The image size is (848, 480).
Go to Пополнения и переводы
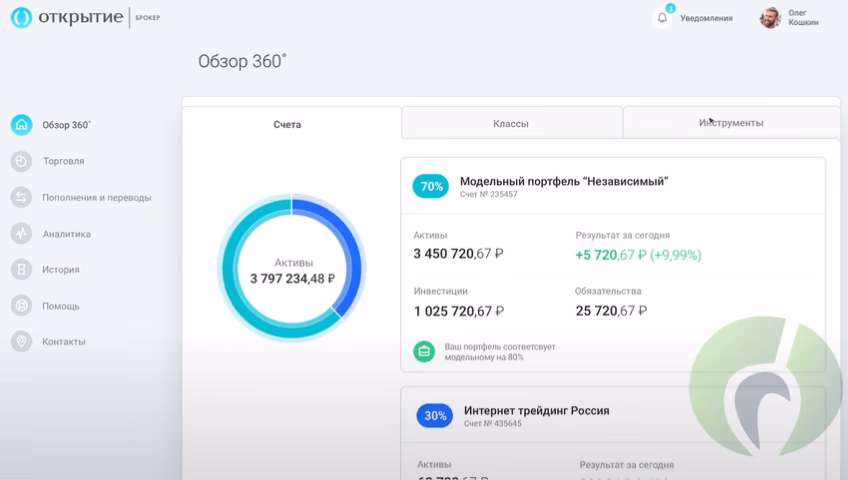coord(97,198)
